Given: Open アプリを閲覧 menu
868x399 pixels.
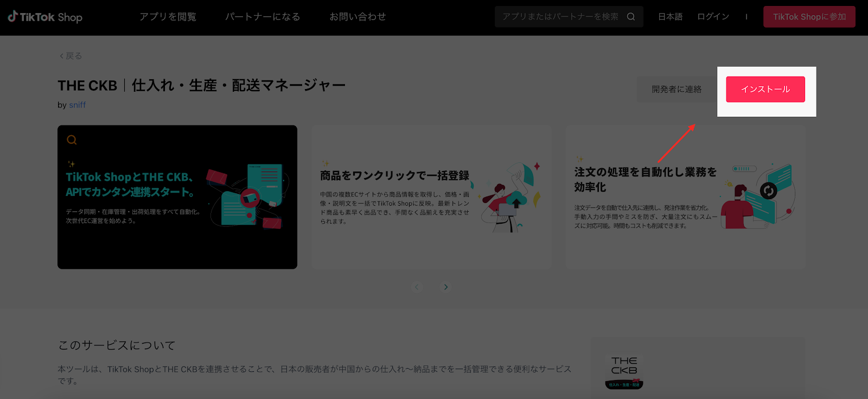Looking at the screenshot, I should 168,17.
